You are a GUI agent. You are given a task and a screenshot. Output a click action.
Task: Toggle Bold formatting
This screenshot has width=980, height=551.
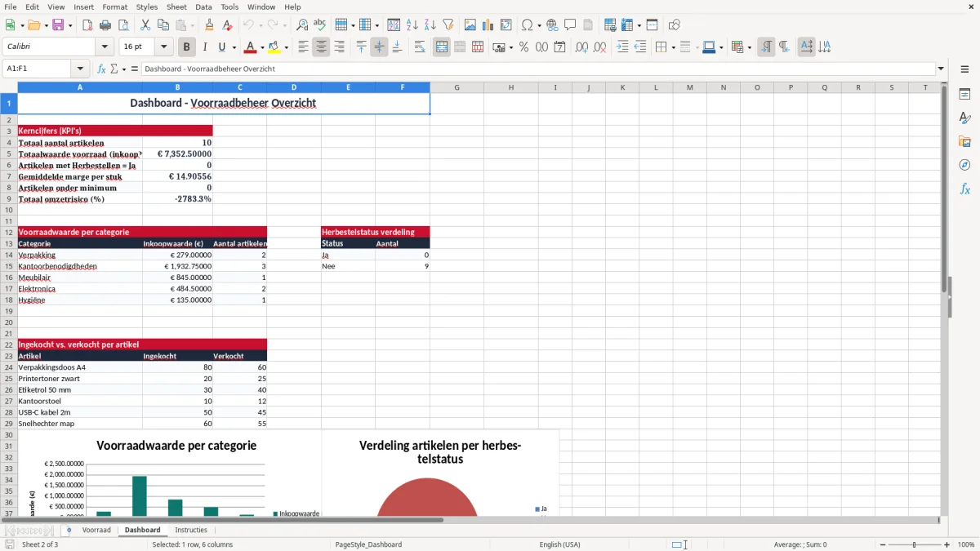(x=186, y=47)
